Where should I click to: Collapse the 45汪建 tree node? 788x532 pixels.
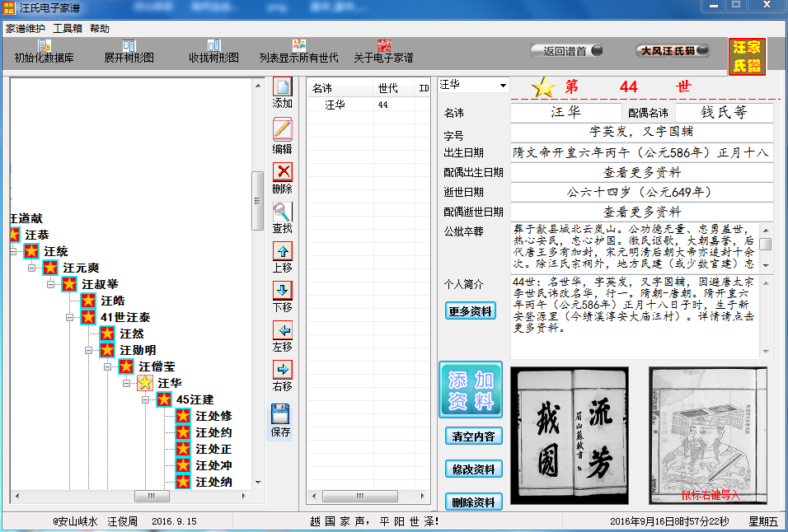147,399
